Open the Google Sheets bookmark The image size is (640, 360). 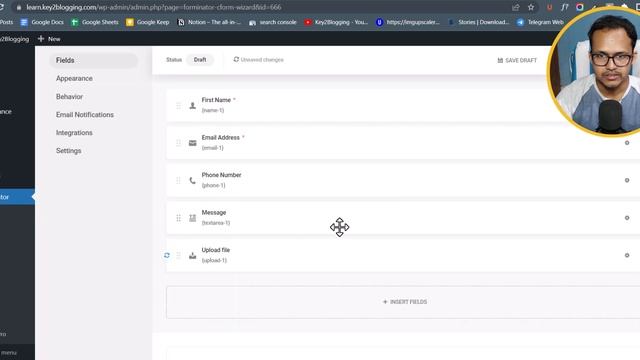95,22
